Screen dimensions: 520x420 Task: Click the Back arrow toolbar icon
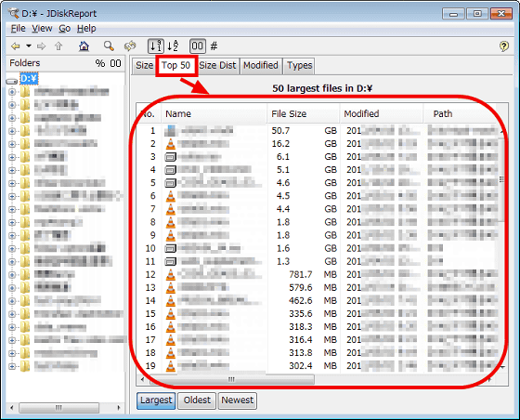(15, 46)
